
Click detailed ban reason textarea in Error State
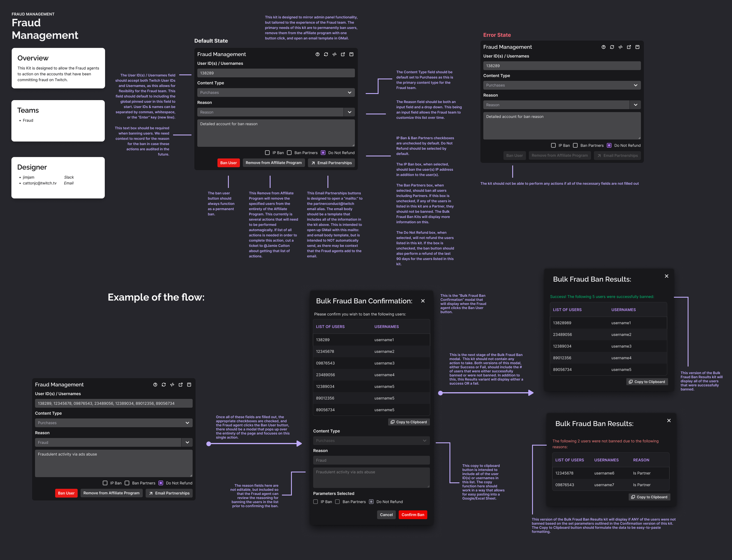pos(562,126)
